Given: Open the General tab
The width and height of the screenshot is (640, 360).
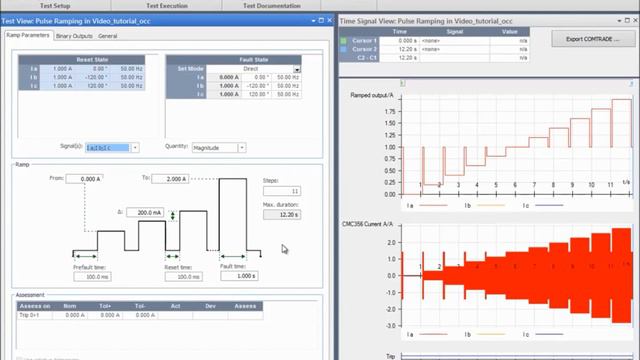Looking at the screenshot, I should (x=108, y=36).
